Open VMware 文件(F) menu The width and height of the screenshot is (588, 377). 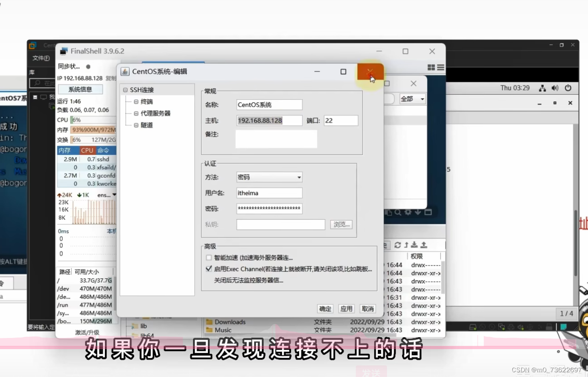click(41, 58)
